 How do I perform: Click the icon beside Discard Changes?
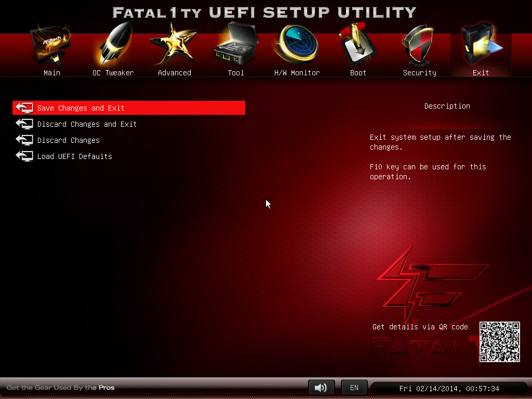click(24, 140)
